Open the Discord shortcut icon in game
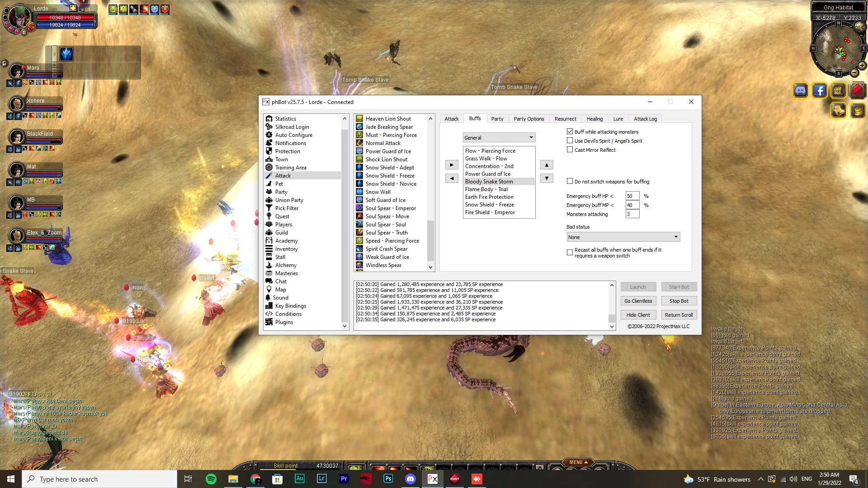 (x=800, y=90)
